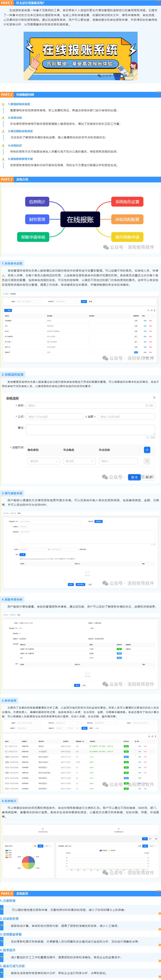
Task: Click the 3.填写报账申请 section title
Action: point(12,493)
